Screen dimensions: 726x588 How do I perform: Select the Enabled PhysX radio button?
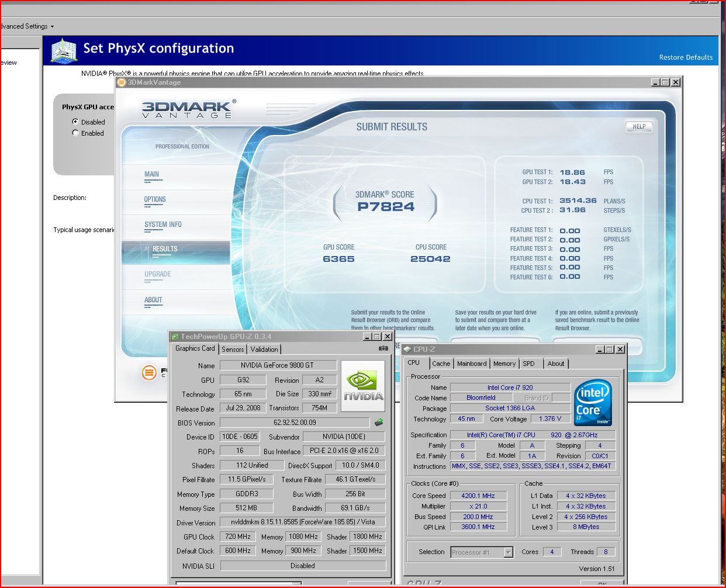coord(75,133)
